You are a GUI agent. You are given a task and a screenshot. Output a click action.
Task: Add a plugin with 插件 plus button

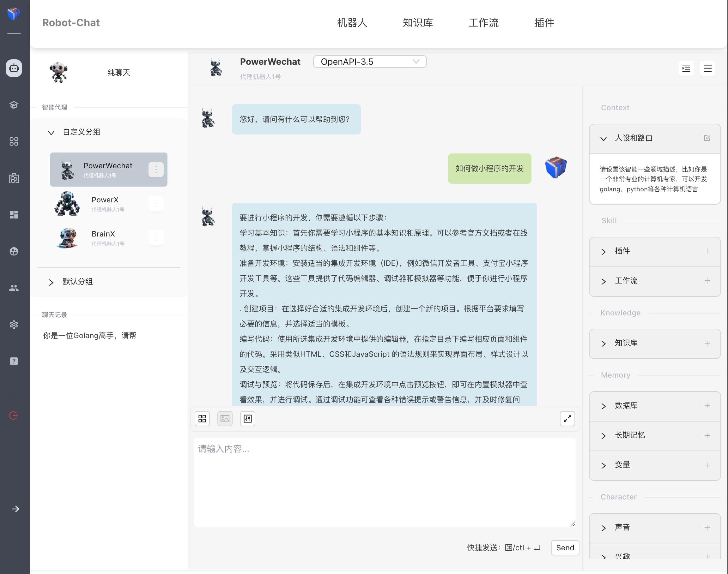pos(707,251)
